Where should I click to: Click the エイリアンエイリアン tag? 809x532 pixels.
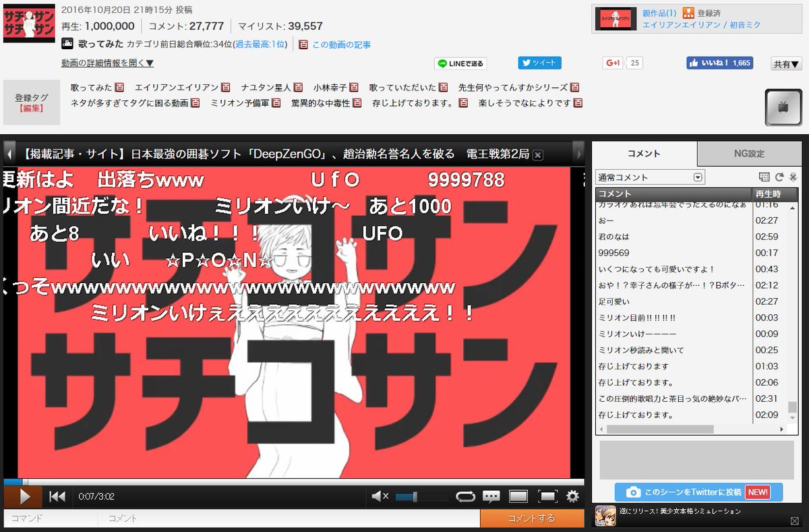[x=177, y=88]
